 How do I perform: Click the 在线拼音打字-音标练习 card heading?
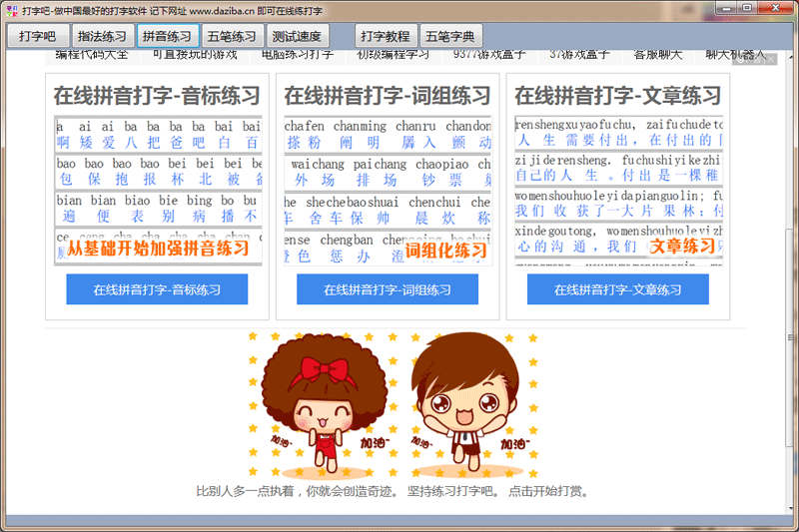157,96
